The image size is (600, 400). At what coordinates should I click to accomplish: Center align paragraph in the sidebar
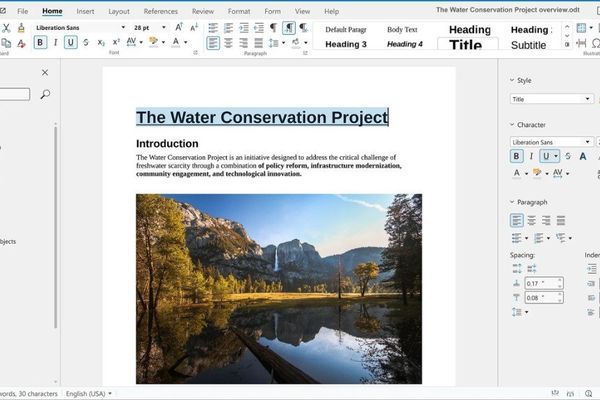tap(531, 220)
